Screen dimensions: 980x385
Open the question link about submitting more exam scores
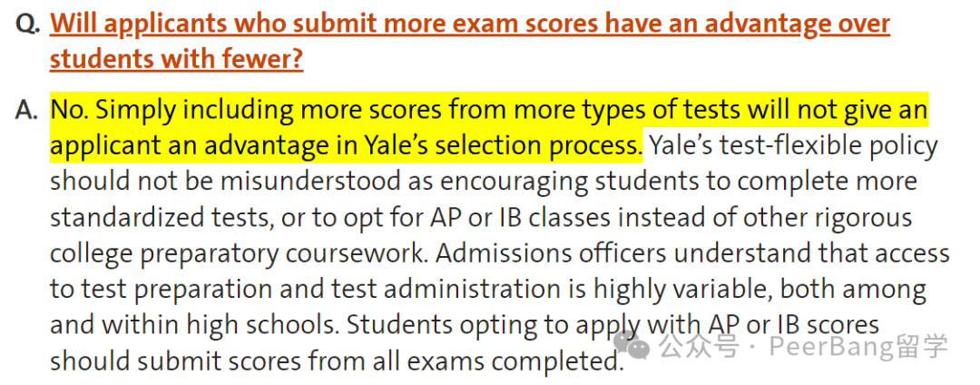tap(470, 41)
